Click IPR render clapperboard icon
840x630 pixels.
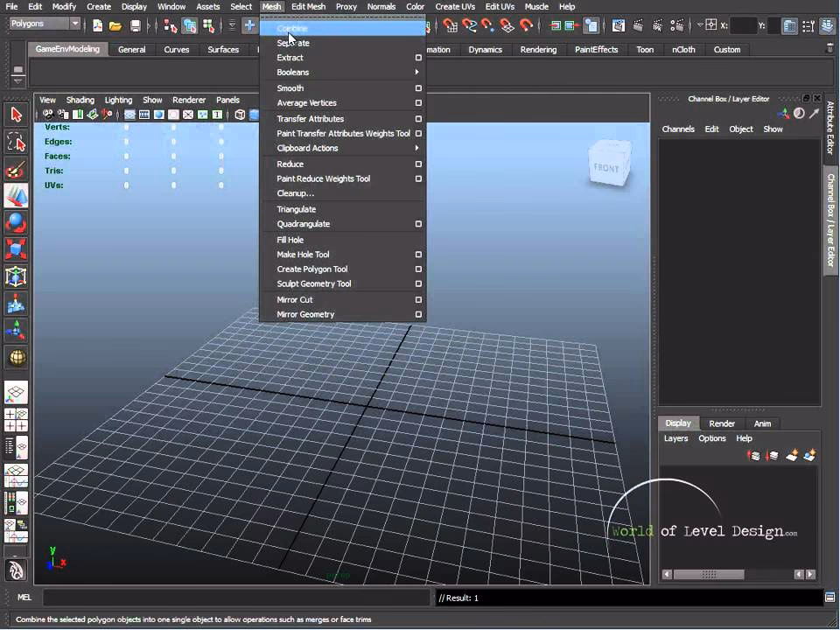658,25
